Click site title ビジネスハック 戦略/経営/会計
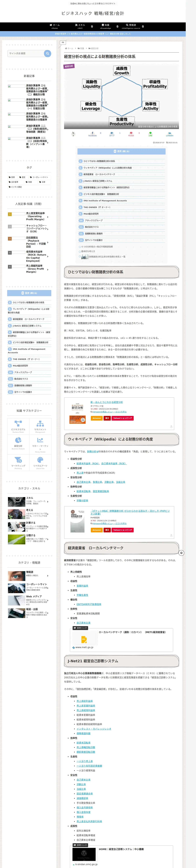 93,13
